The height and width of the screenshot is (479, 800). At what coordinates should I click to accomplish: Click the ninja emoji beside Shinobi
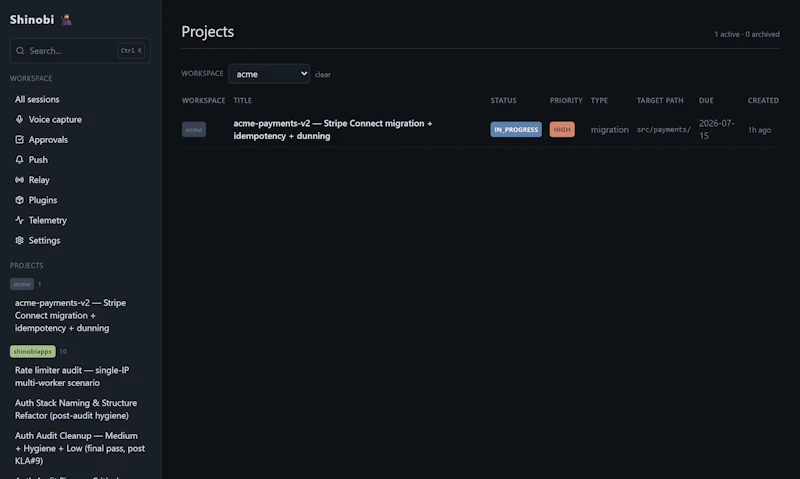pos(66,19)
